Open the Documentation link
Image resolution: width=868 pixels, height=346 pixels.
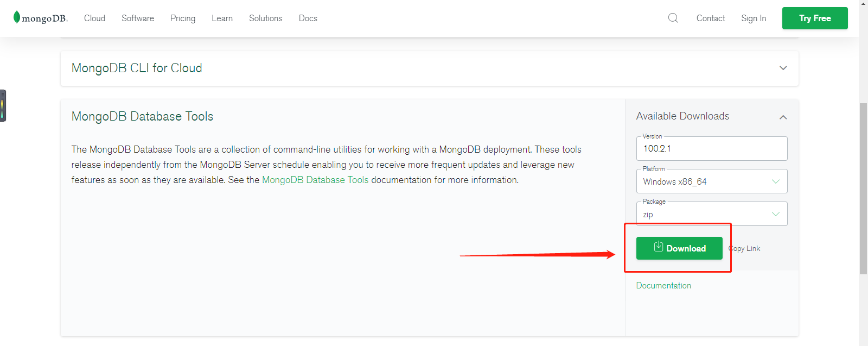(663, 286)
